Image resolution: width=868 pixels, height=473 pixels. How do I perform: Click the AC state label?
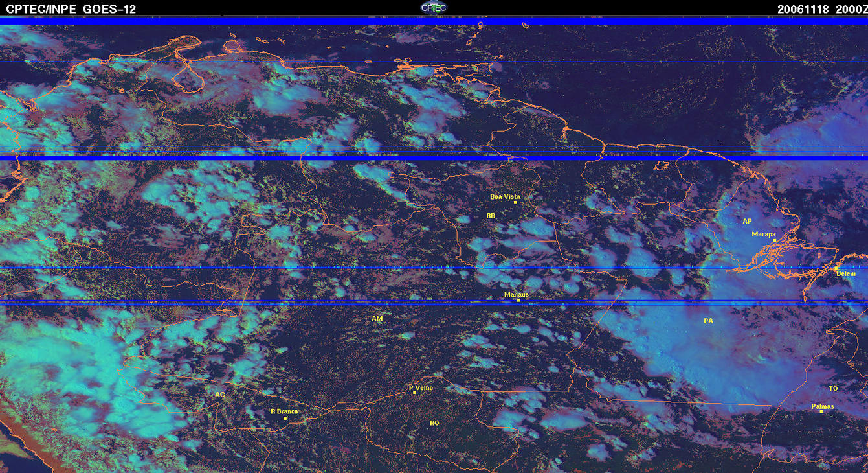tap(219, 395)
